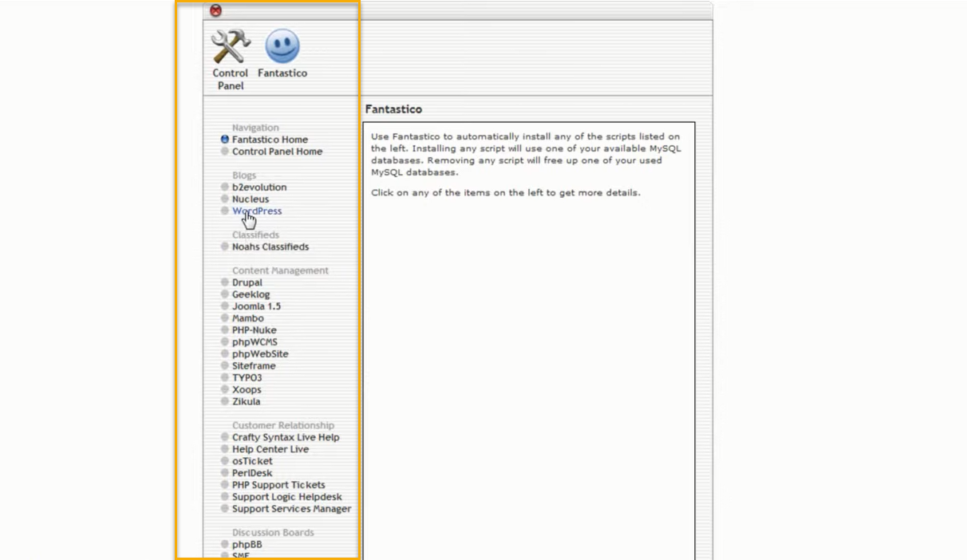967x560 pixels.
Task: Click the Blogs section heading
Action: [x=244, y=175]
